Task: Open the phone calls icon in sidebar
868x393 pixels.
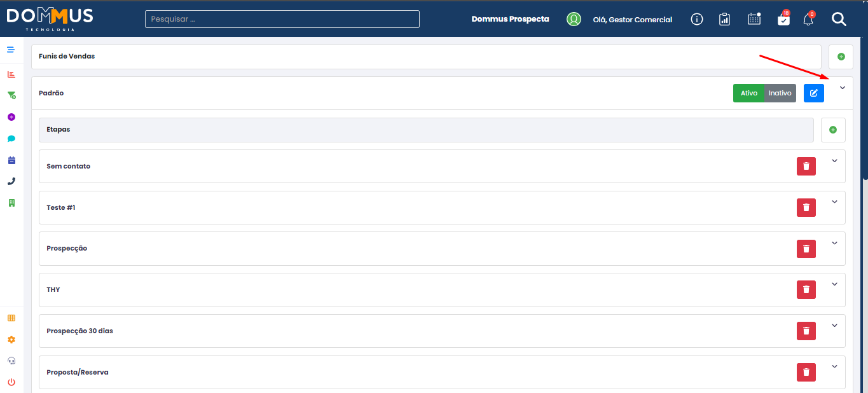Action: (x=11, y=181)
